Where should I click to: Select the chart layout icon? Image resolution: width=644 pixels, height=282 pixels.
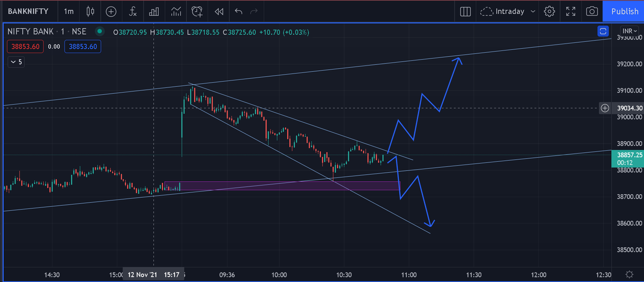tap(465, 11)
